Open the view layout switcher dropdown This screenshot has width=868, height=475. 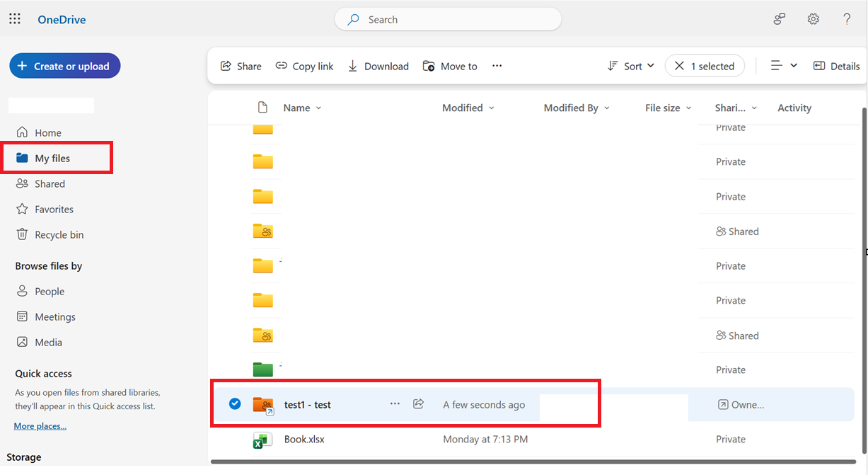tap(784, 66)
